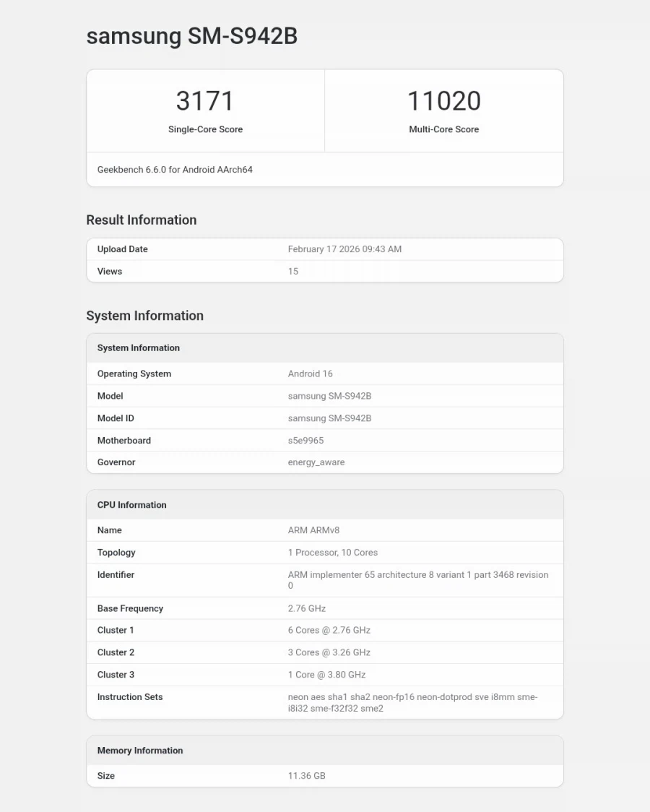Click the Result Information heading

(x=141, y=220)
